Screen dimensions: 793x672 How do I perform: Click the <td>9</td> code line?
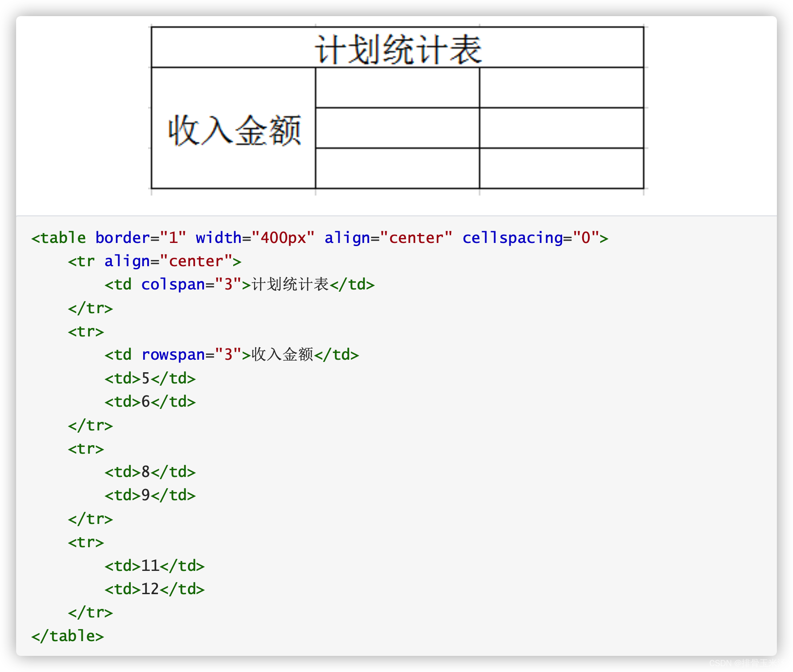coord(150,495)
